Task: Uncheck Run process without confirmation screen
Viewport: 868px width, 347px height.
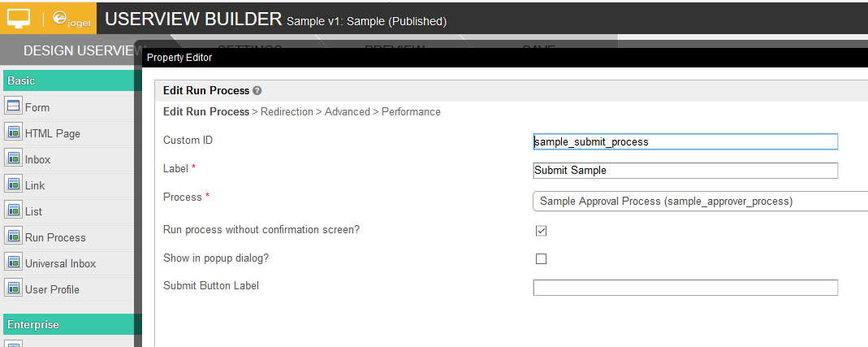Action: [x=541, y=230]
